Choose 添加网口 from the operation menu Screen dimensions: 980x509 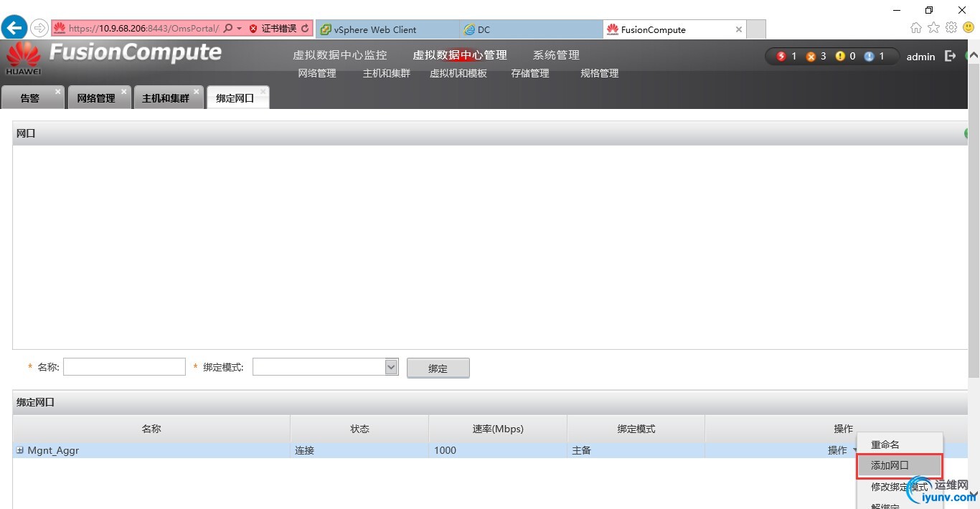899,466
